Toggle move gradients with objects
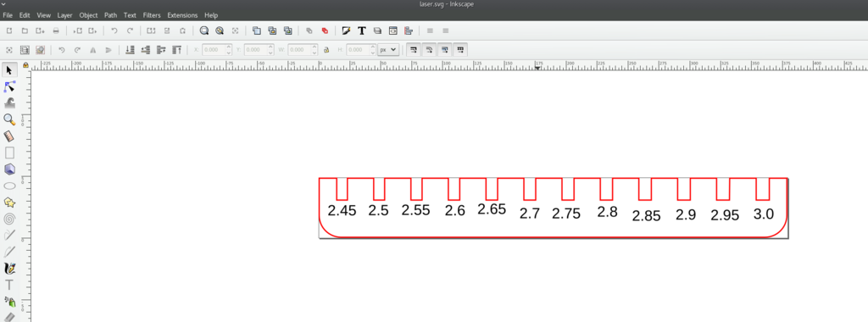The image size is (868, 322). (444, 50)
